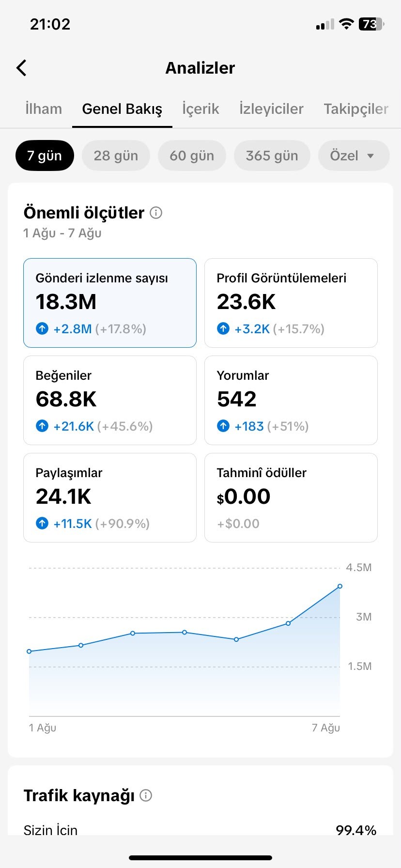Tap the 1.5M axis label
This screenshot has height=868, width=401.
coord(360,666)
